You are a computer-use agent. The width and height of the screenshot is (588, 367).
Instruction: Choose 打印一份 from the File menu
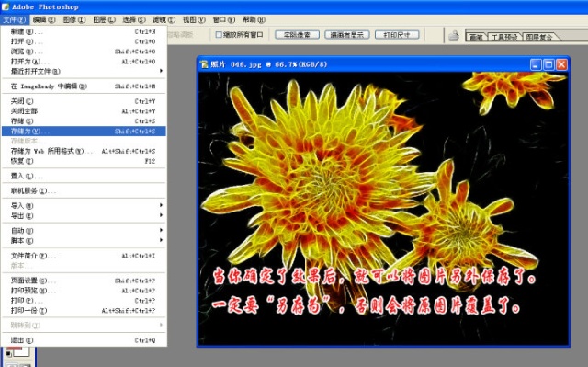84,310
